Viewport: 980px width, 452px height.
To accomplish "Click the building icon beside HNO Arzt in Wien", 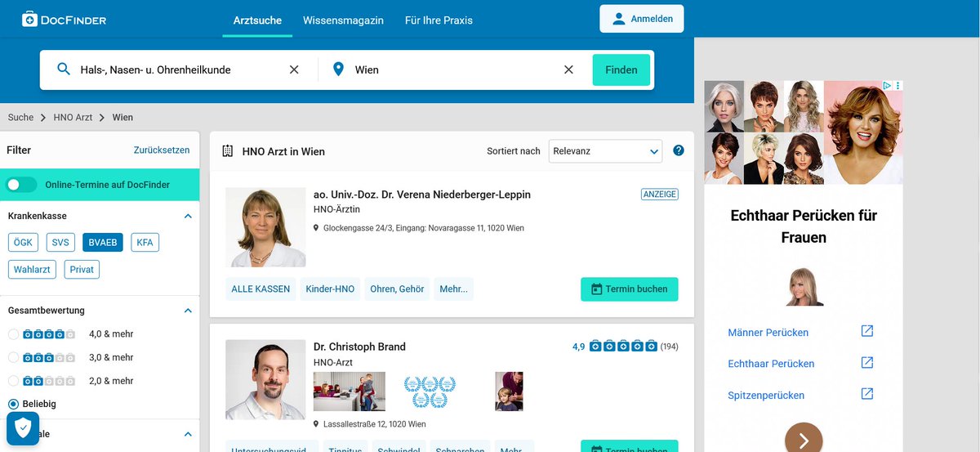I will (x=228, y=151).
